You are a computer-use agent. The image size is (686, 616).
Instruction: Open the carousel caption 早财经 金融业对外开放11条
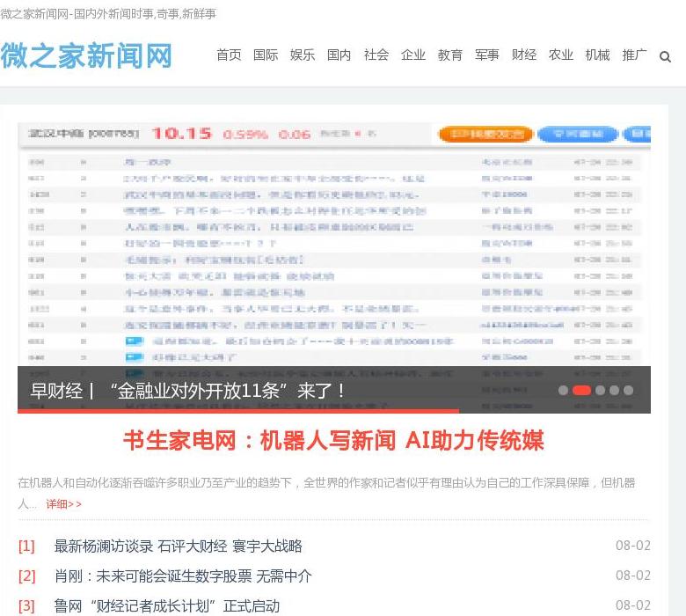pos(188,391)
